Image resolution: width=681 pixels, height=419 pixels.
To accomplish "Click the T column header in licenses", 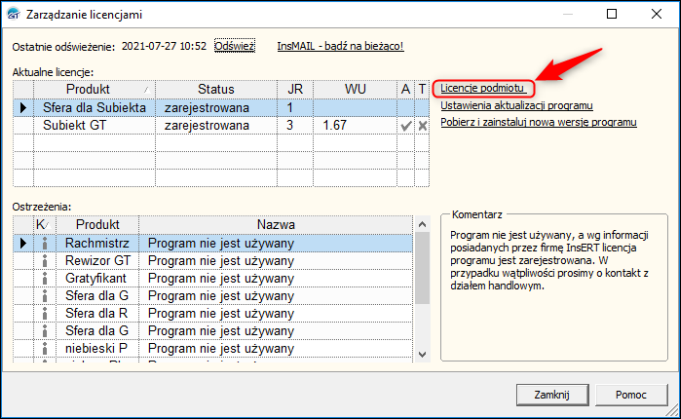I will [422, 89].
